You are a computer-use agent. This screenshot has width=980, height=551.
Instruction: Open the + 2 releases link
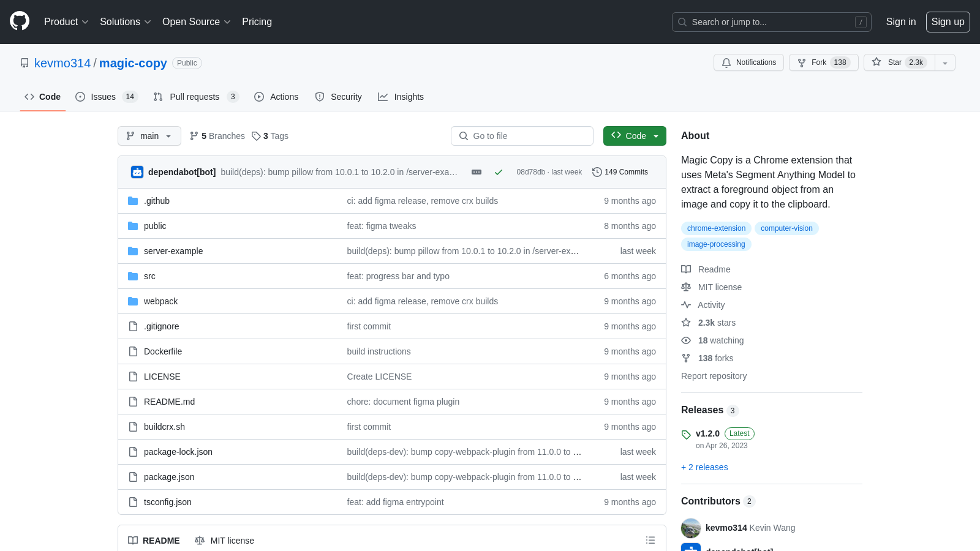704,467
